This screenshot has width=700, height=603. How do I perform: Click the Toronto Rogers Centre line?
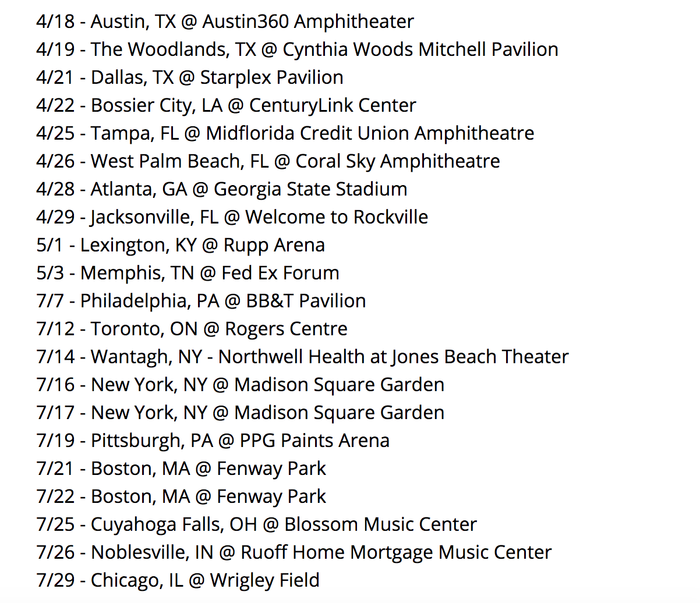[192, 329]
